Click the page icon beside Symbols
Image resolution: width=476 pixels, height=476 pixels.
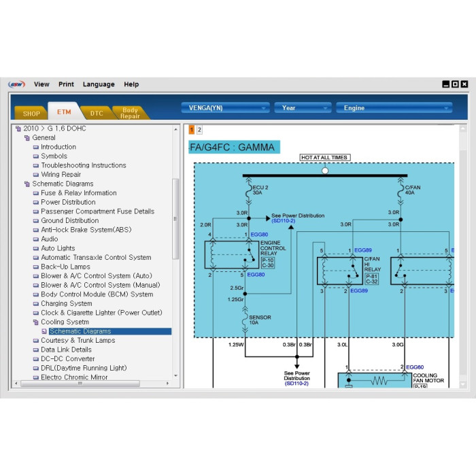tap(36, 156)
